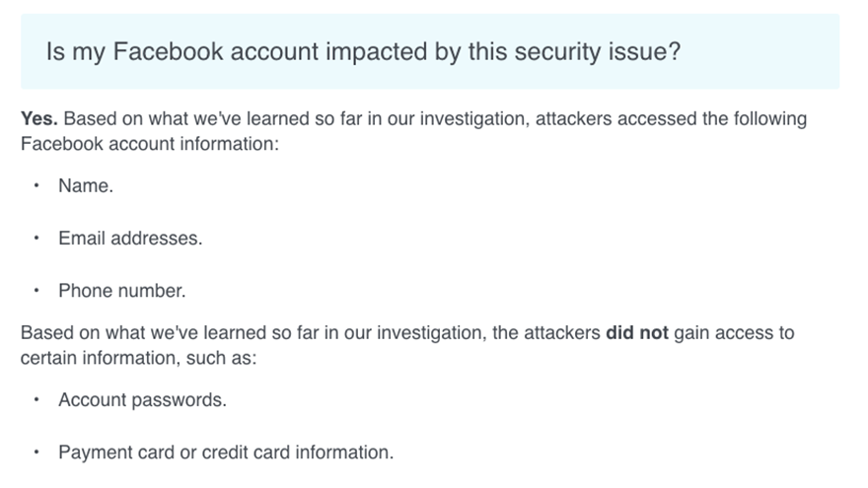Click the bullet point before "Payment card"
This screenshot has width=868, height=488.
[x=36, y=453]
